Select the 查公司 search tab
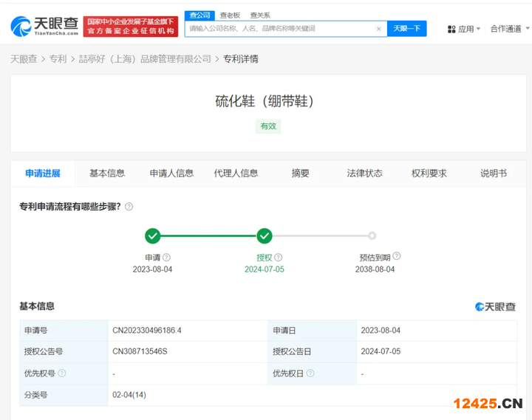The image size is (532, 420). tap(199, 16)
